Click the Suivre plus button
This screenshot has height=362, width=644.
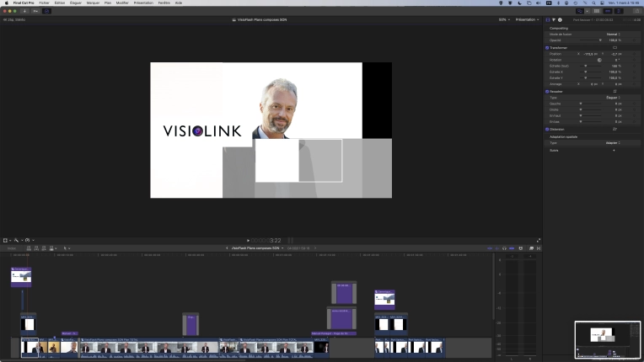614,151
